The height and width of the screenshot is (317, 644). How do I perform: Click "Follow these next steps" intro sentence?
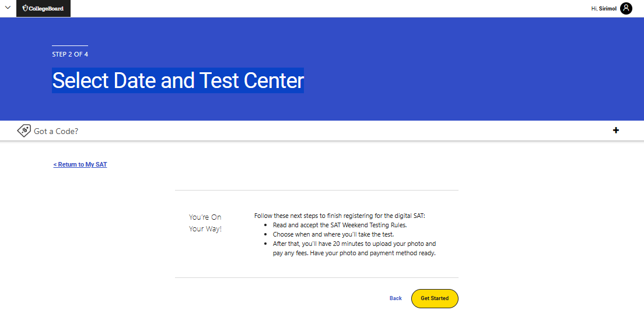(339, 216)
